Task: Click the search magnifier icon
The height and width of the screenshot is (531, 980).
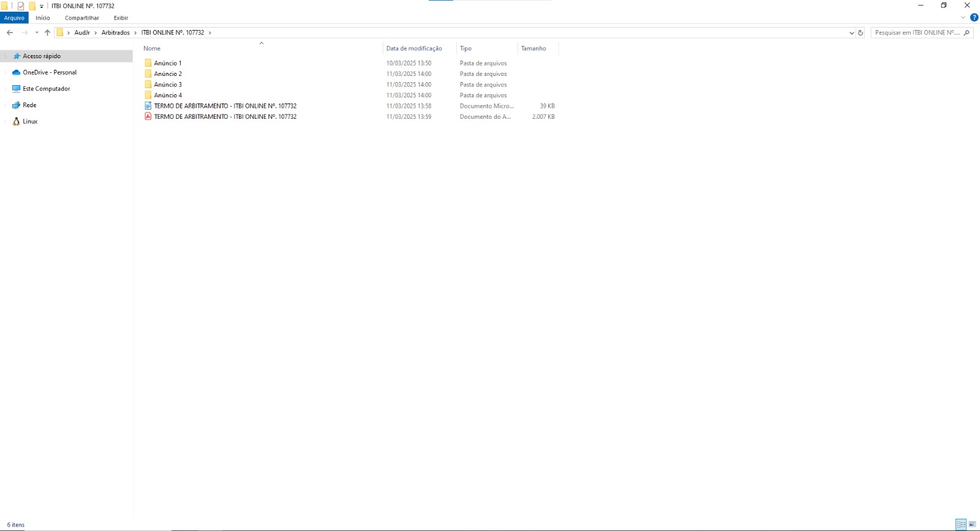Action: point(967,32)
